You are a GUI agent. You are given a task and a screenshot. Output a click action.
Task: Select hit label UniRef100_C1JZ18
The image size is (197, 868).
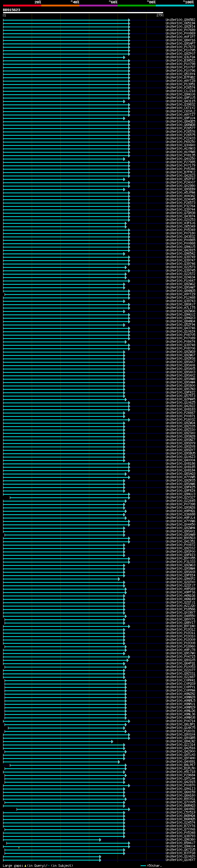tap(180, 91)
